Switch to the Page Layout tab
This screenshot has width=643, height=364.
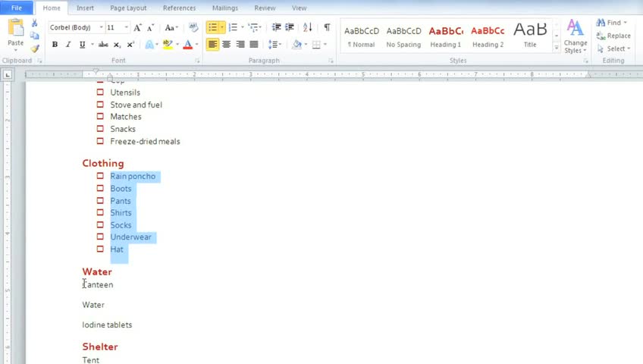pos(128,8)
